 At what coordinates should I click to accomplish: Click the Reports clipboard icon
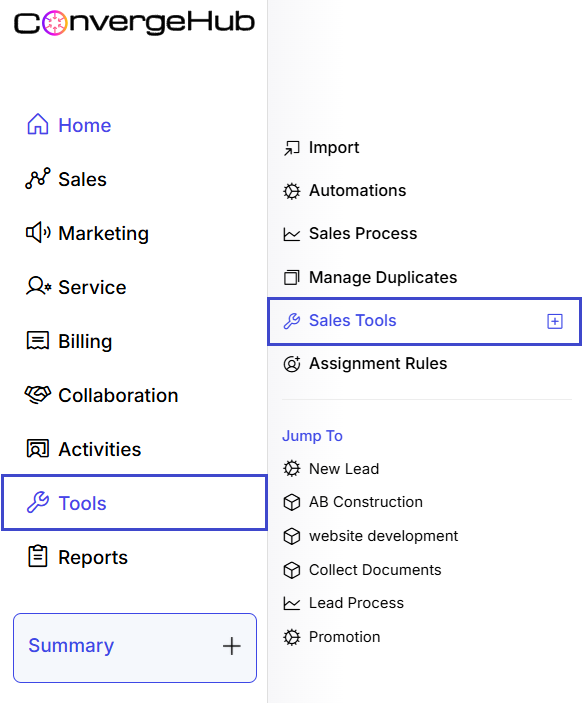click(38, 556)
